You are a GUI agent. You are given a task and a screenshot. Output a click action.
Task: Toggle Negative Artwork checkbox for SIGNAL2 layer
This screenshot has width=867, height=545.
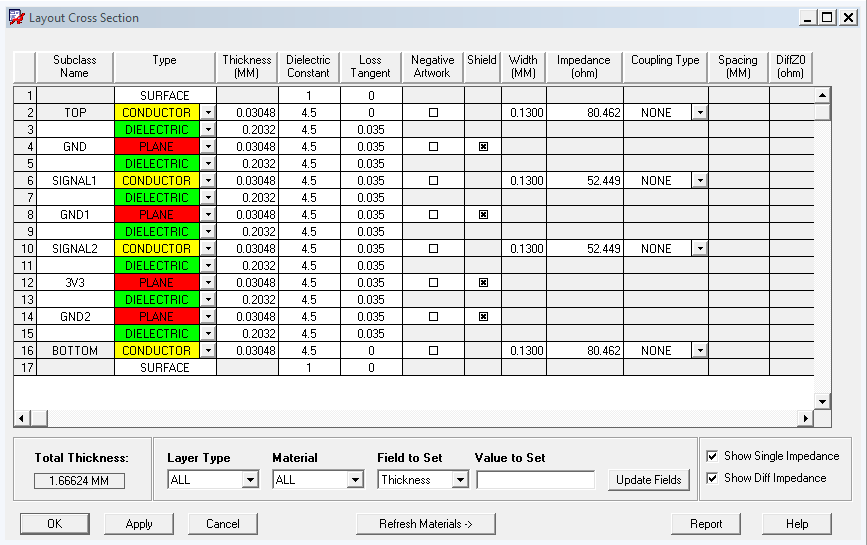coord(434,249)
